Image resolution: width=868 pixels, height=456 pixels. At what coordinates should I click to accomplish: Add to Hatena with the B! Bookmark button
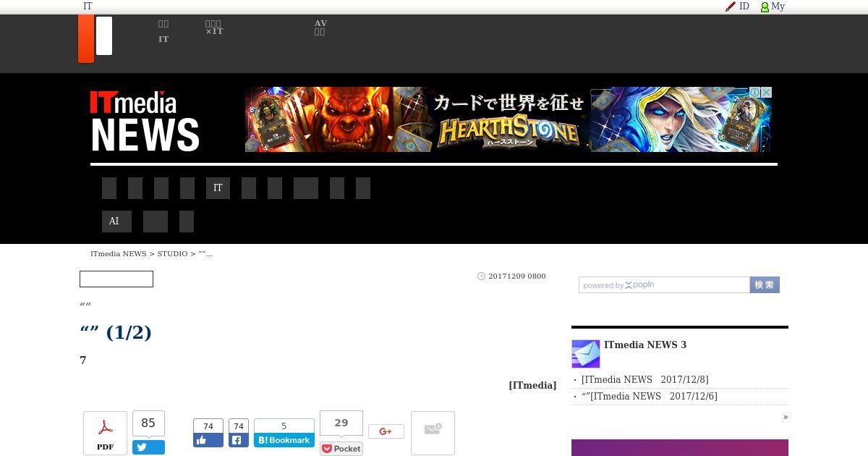284,440
